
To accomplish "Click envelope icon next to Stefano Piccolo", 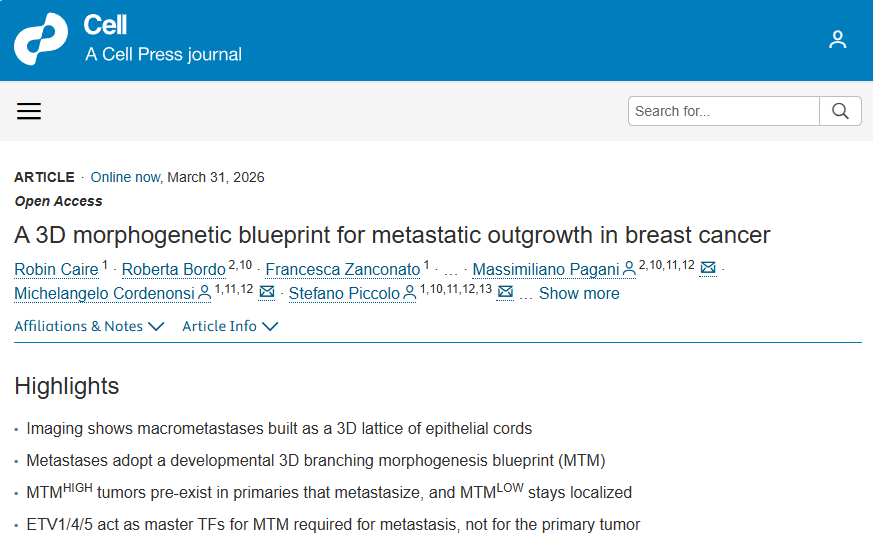I will [x=505, y=293].
